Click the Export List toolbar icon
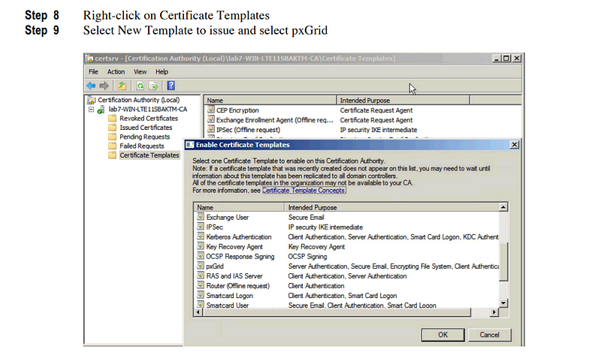Screen dimensions: 601x364 (x=153, y=86)
